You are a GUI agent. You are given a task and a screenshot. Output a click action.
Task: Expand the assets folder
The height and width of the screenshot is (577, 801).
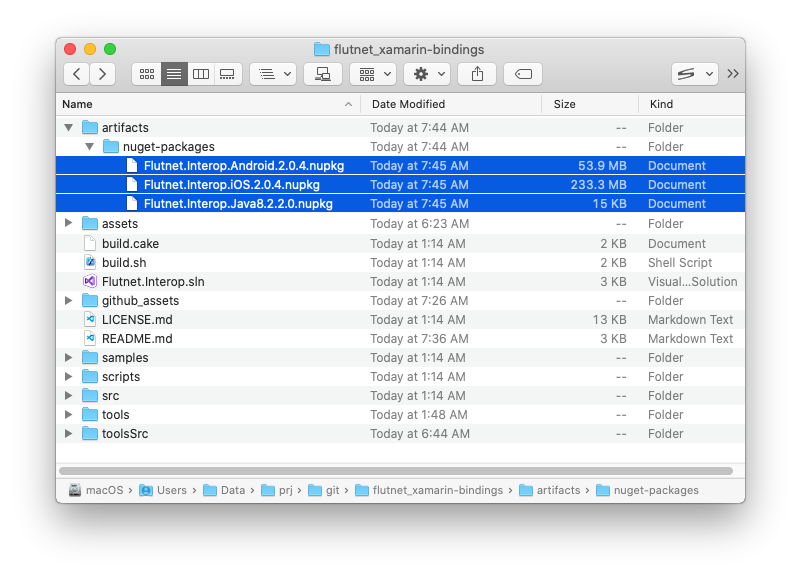pos(68,223)
